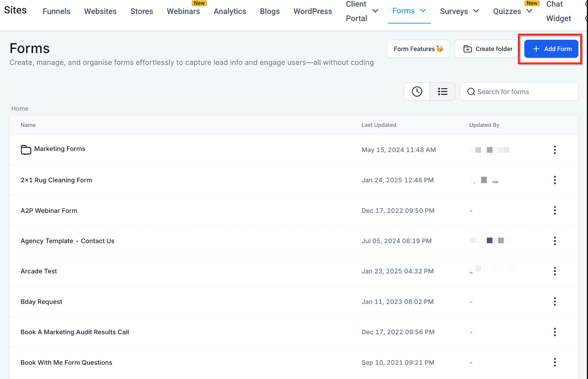This screenshot has width=588, height=379.
Task: Expand the Surveys dropdown menu
Action: 476,11
